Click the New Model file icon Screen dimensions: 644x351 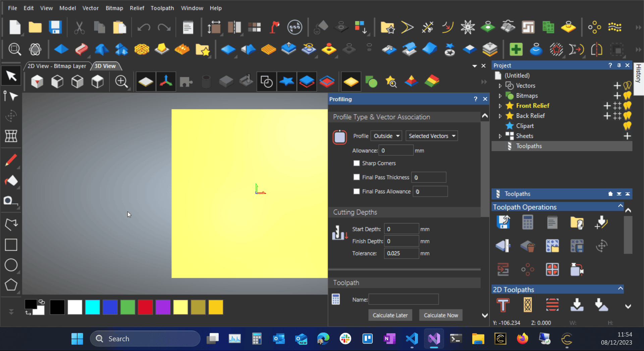click(15, 27)
